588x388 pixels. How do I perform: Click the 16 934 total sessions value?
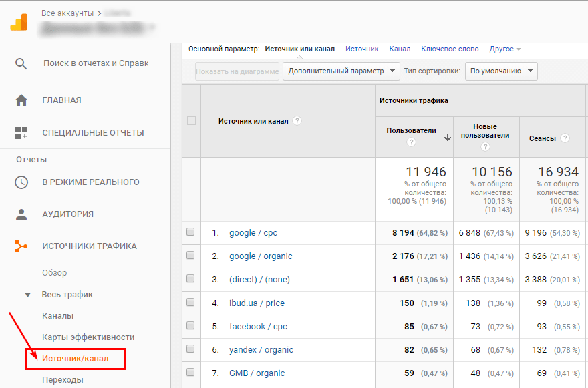(x=559, y=172)
